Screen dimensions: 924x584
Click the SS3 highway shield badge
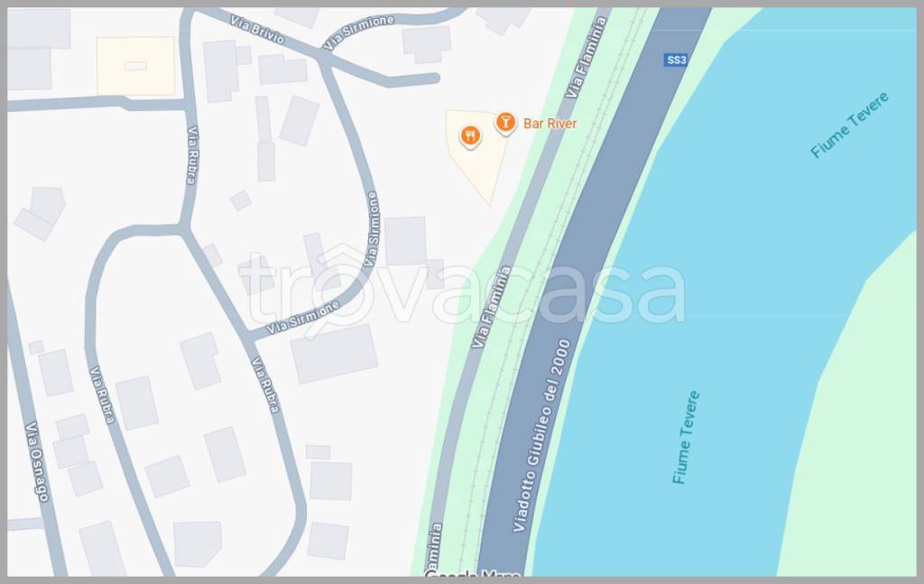(676, 60)
